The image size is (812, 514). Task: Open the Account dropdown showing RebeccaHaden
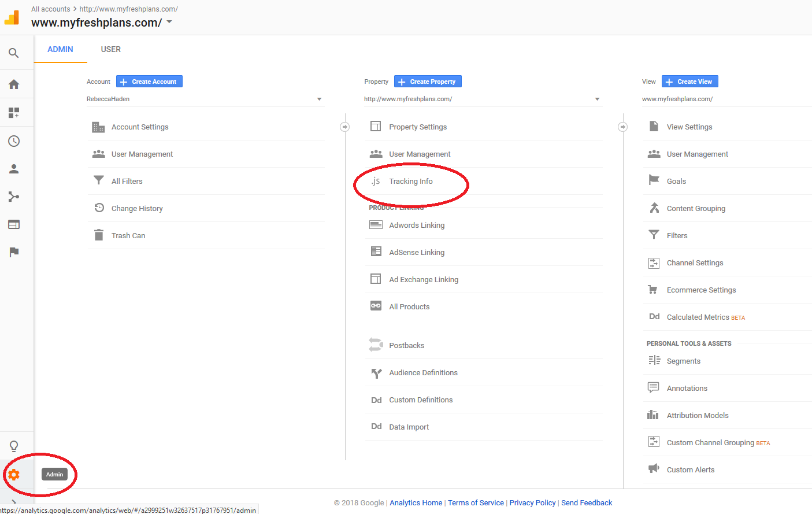(x=205, y=99)
